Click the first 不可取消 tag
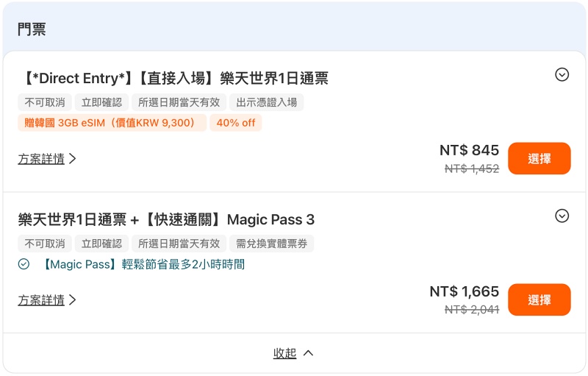The width and height of the screenshot is (588, 376). point(45,102)
